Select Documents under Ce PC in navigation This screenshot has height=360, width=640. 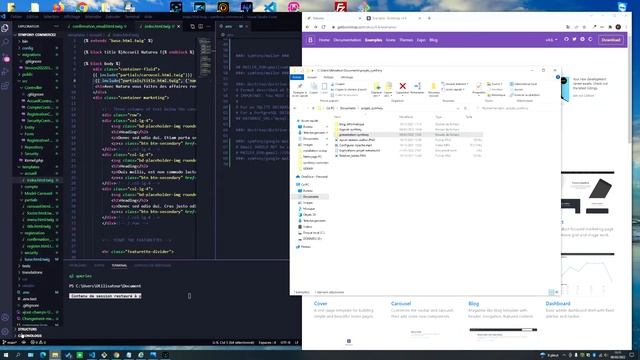pyautogui.click(x=311, y=197)
